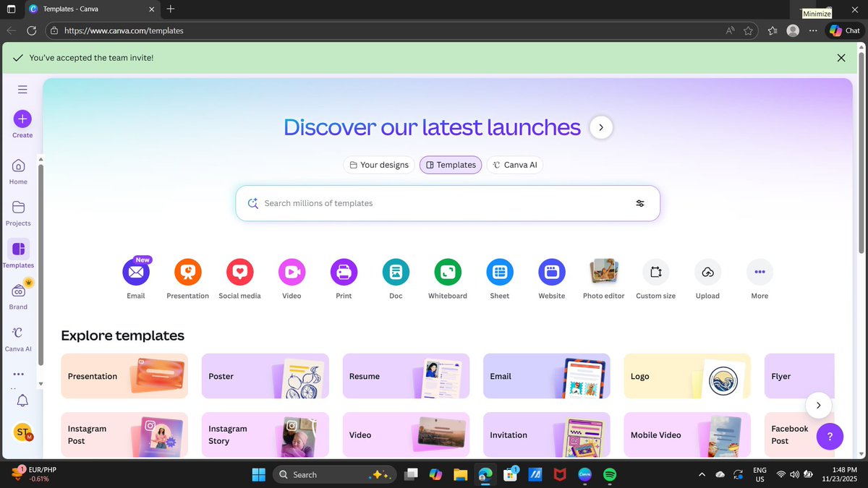Switch to the Templates pill tab

[451, 165]
